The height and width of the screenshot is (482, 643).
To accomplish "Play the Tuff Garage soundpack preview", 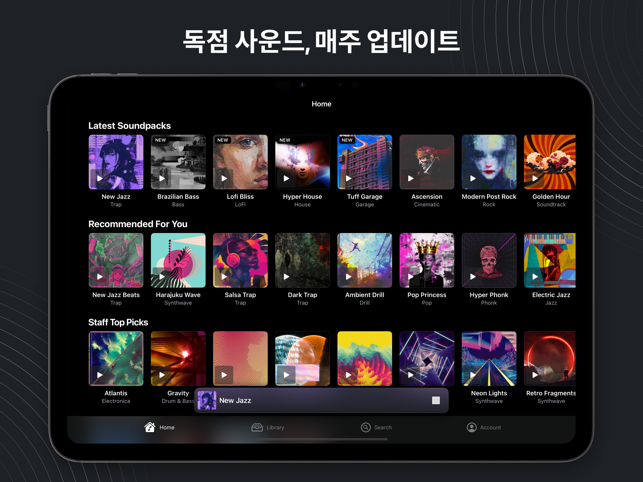I will click(x=349, y=178).
